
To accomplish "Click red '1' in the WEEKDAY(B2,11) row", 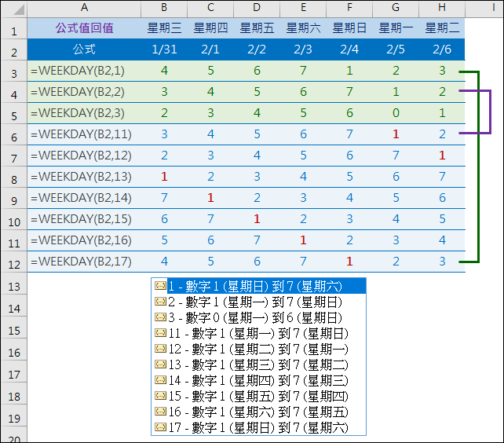I will (396, 134).
